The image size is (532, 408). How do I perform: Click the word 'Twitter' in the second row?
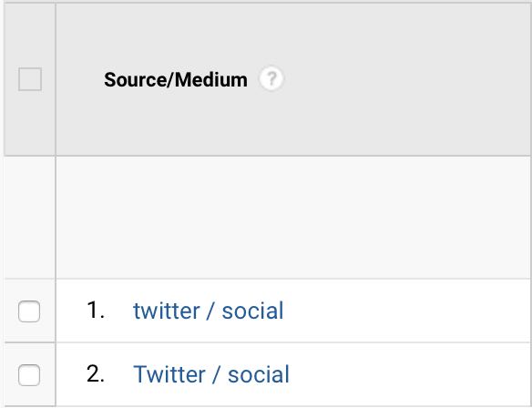pyautogui.click(x=169, y=374)
